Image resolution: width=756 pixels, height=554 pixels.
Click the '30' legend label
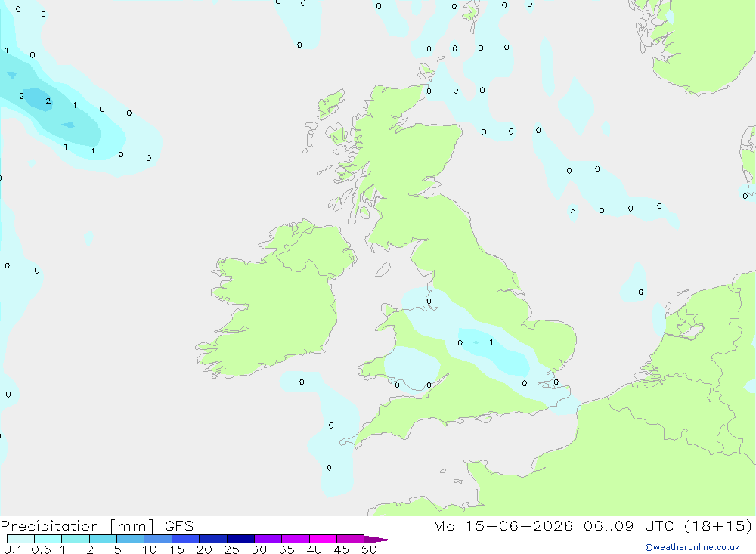[259, 549]
